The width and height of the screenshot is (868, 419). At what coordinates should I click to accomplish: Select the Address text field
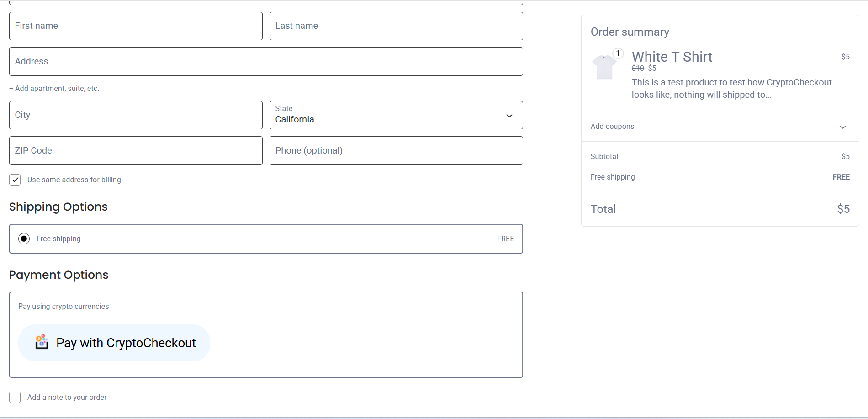(266, 62)
